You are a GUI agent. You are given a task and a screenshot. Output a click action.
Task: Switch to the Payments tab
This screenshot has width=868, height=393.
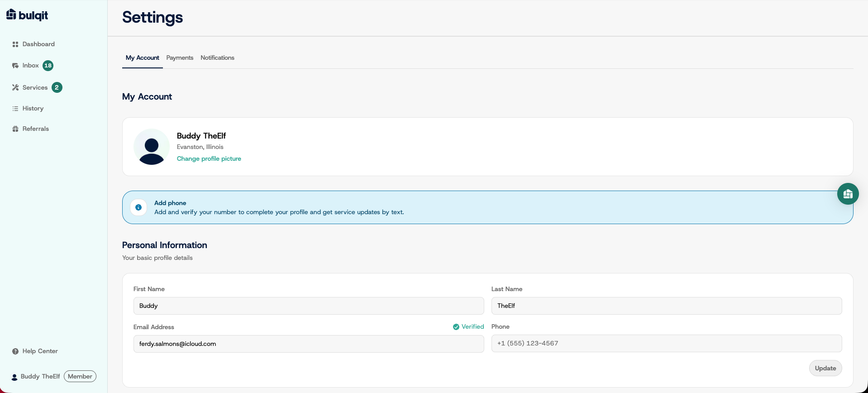coord(180,58)
